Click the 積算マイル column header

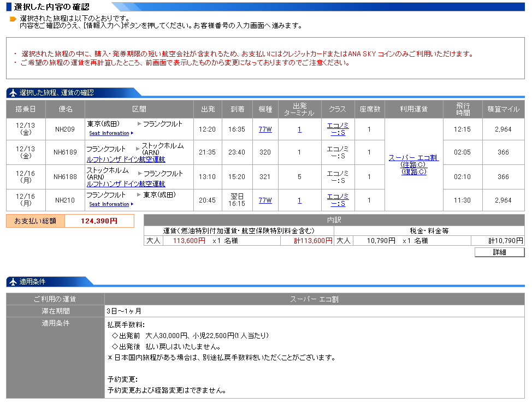[504, 109]
